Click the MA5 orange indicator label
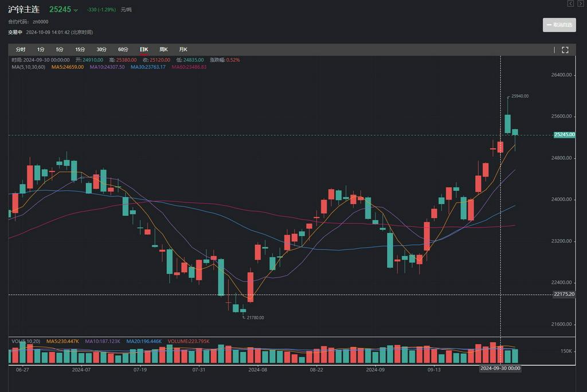The height and width of the screenshot is (392, 587). point(68,67)
